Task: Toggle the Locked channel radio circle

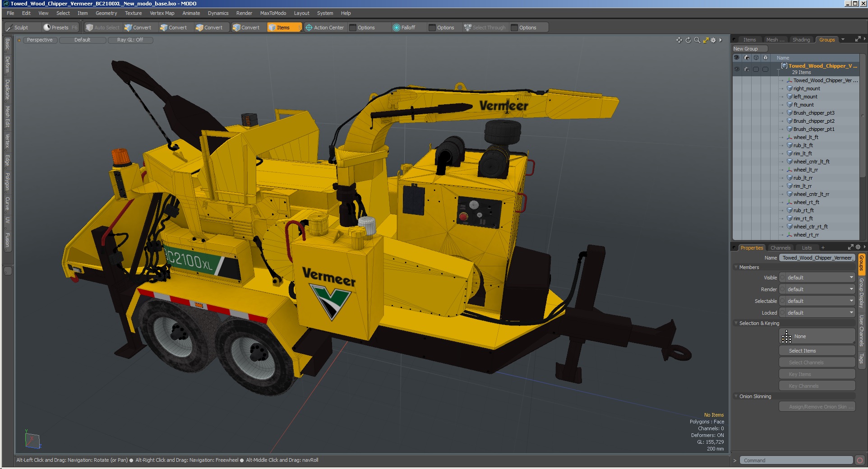Action: 783,313
